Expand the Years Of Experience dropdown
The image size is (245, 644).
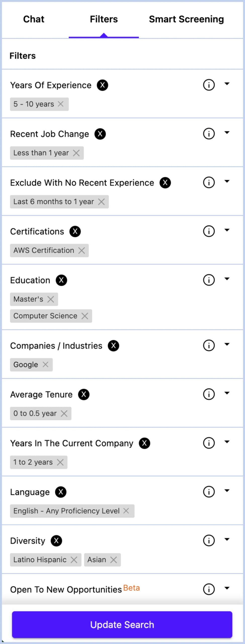tap(227, 84)
